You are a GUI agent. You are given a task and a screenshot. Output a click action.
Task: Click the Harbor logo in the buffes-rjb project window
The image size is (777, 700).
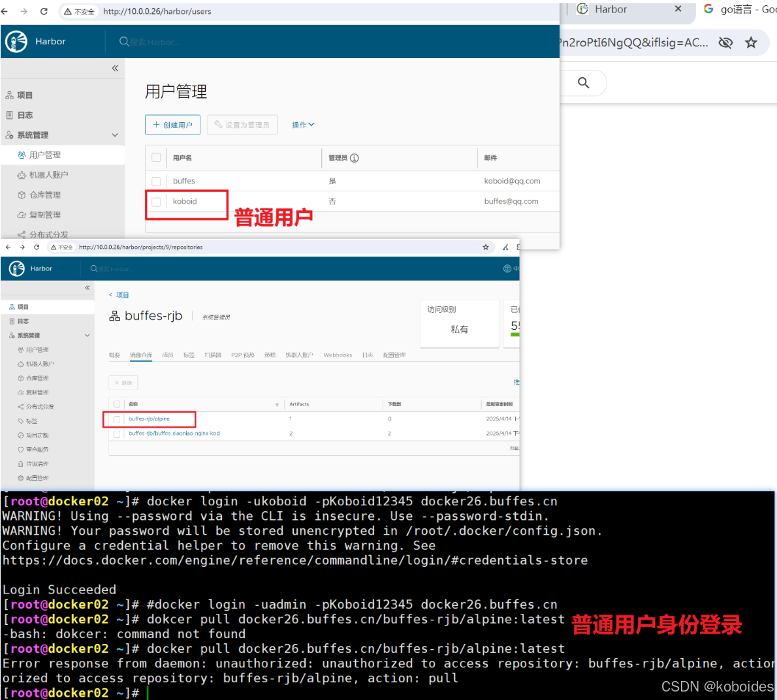[x=16, y=268]
